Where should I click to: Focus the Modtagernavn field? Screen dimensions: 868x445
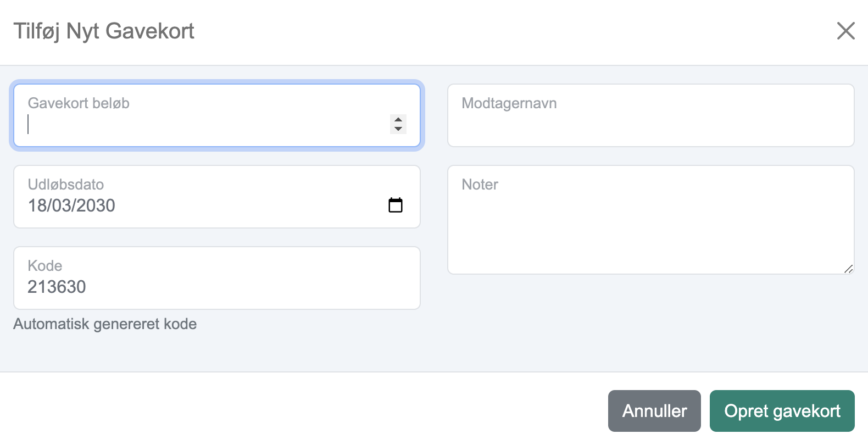(x=651, y=115)
